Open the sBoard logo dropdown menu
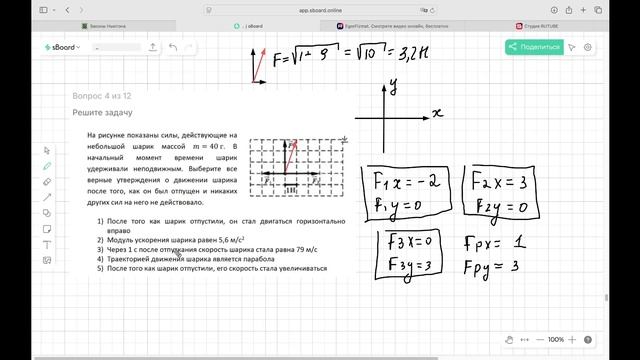This screenshot has height=360, width=640. 62,47
